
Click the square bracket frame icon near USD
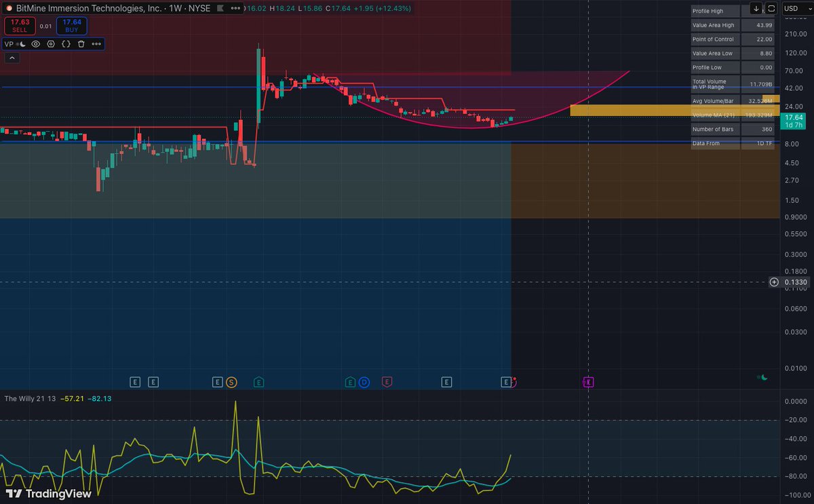tap(772, 9)
